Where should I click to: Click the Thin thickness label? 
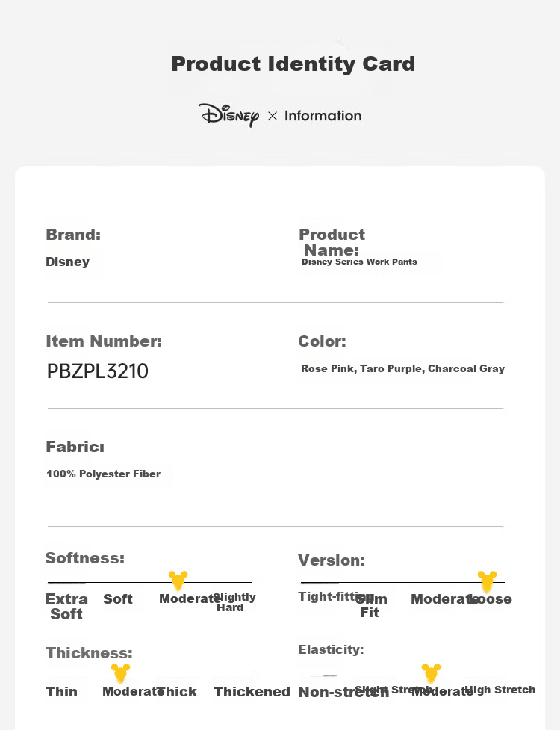[x=61, y=691]
